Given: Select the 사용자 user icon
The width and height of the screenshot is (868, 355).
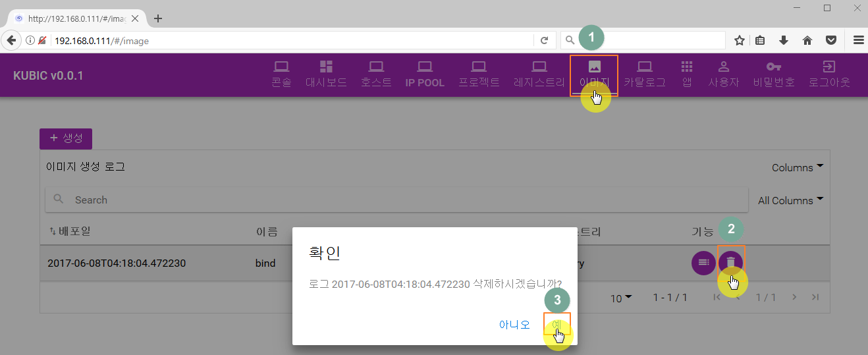Looking at the screenshot, I should tap(724, 67).
